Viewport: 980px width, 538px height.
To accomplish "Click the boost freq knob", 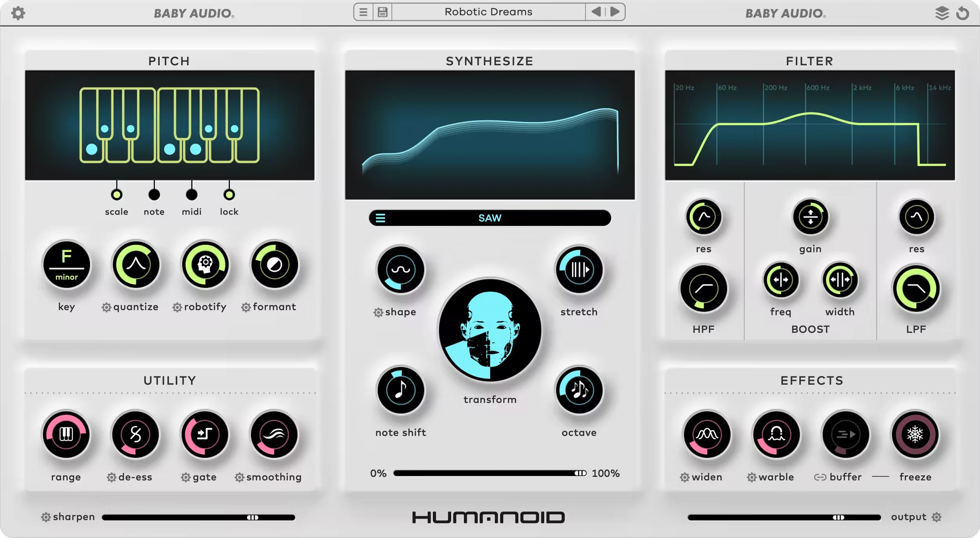I will pos(780,280).
